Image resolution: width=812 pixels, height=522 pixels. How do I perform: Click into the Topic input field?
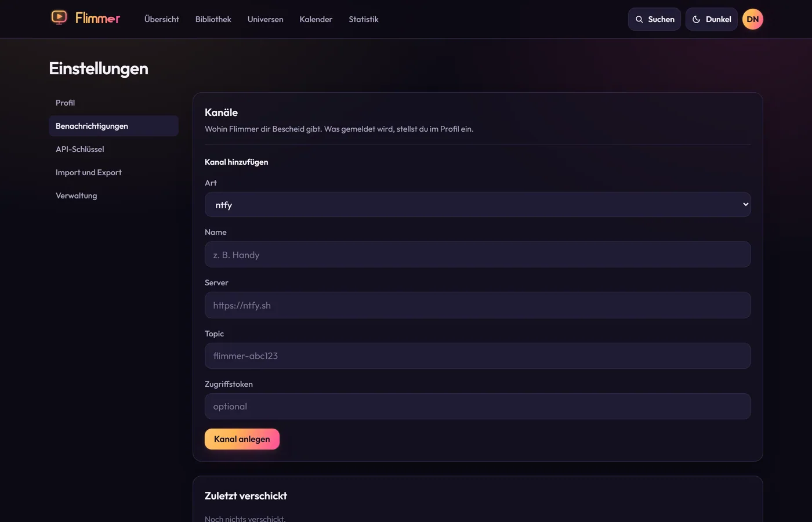pyautogui.click(x=478, y=356)
